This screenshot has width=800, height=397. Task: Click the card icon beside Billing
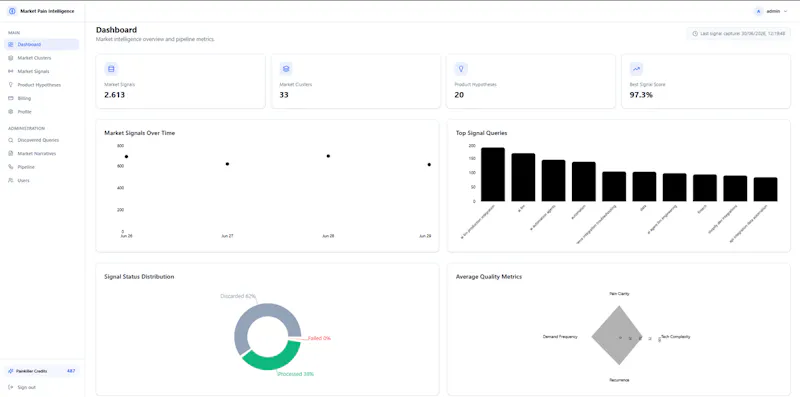pyautogui.click(x=11, y=98)
